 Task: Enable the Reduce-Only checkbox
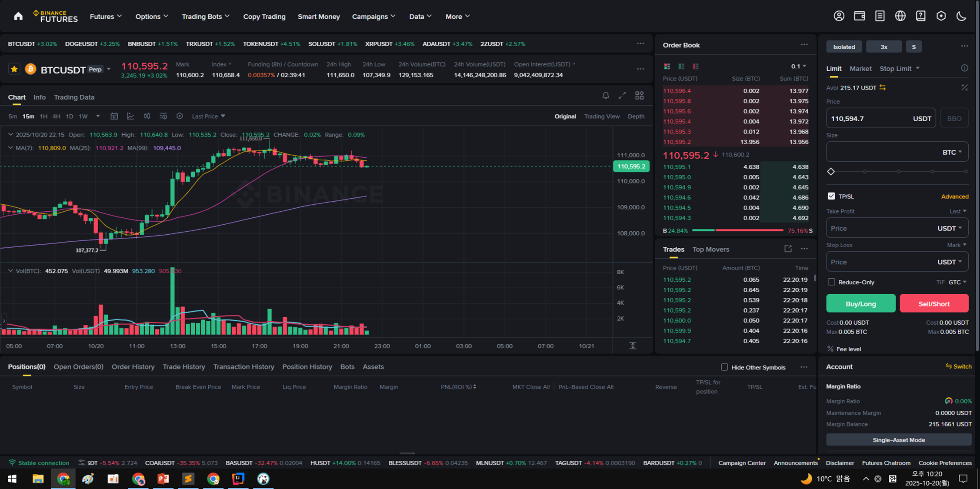(831, 282)
